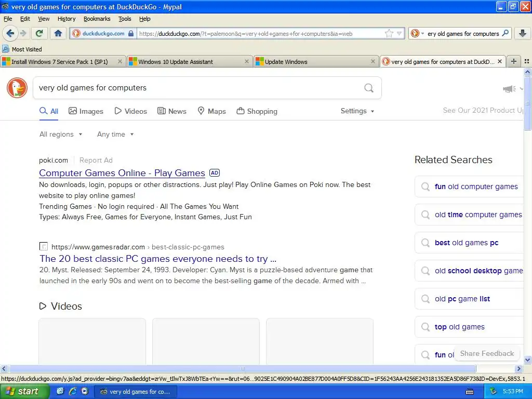532x399 pixels.
Task: Expand the Settings dropdown
Action: [x=357, y=111]
